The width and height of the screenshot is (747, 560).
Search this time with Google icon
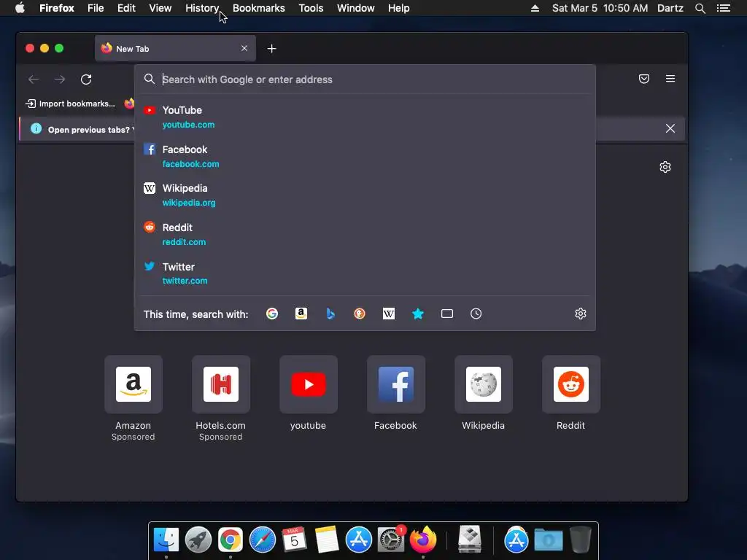point(272,314)
